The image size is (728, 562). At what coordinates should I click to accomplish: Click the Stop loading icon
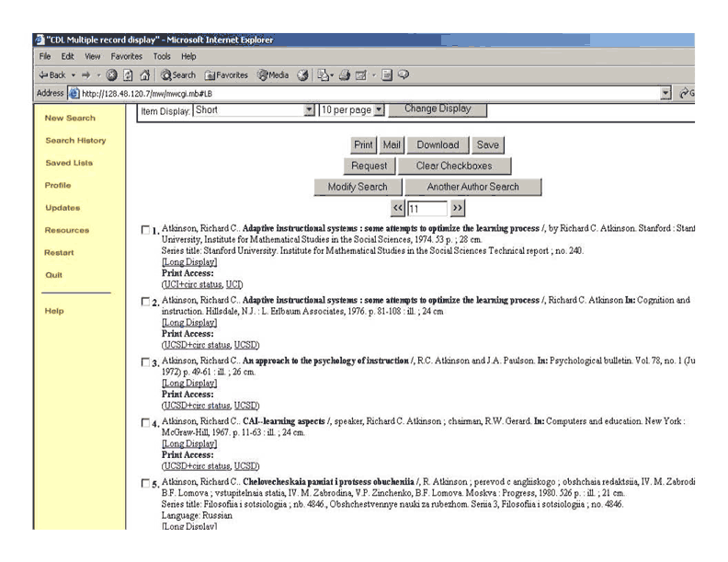tap(111, 75)
